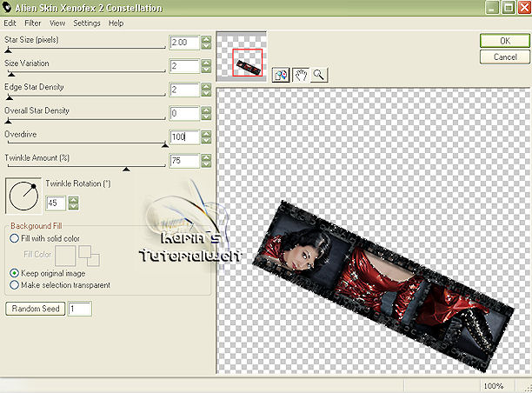Click the Twinkle Rotation angle dial

click(23, 196)
